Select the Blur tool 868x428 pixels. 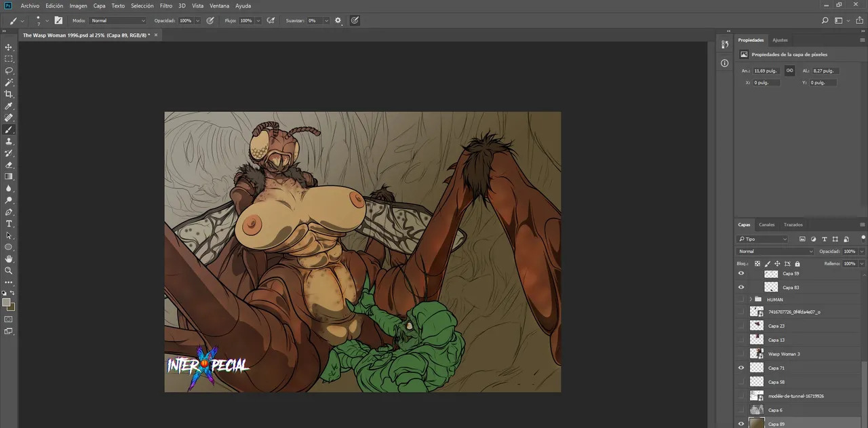(x=9, y=188)
